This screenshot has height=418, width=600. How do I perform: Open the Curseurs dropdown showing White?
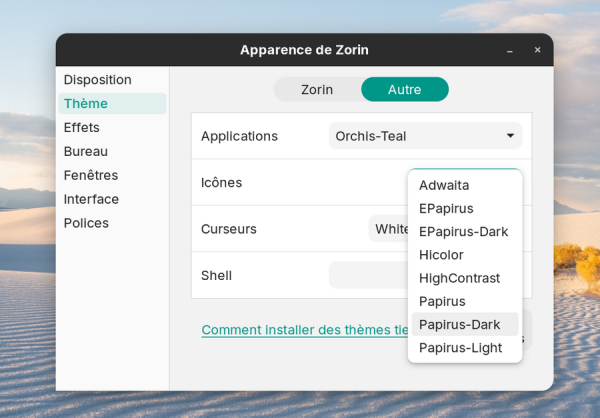388,229
